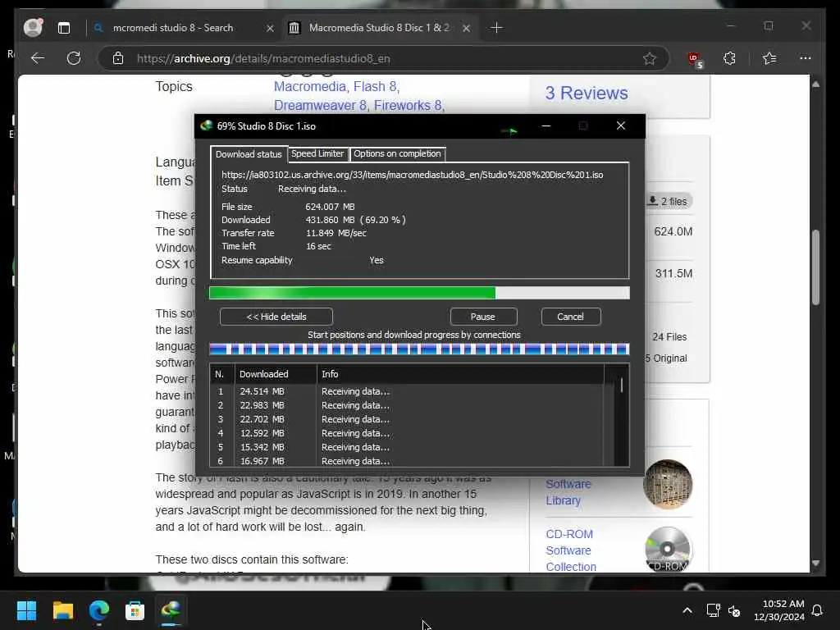Select connection row 1 with 24.514 MB

tap(407, 391)
